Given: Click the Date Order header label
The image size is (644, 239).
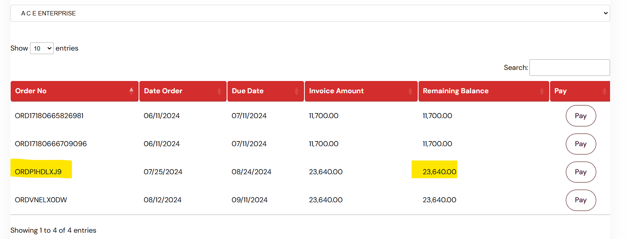Looking at the screenshot, I should [x=163, y=91].
